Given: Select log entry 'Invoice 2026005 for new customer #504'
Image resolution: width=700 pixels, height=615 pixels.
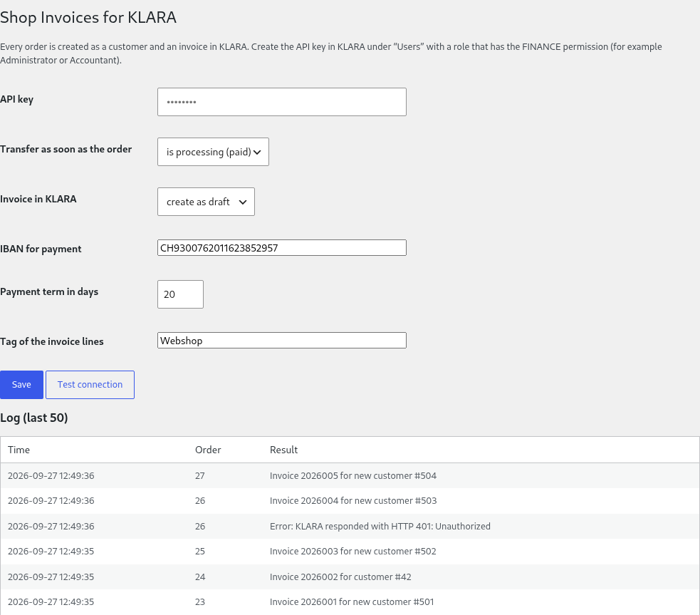Looking at the screenshot, I should [x=353, y=475].
